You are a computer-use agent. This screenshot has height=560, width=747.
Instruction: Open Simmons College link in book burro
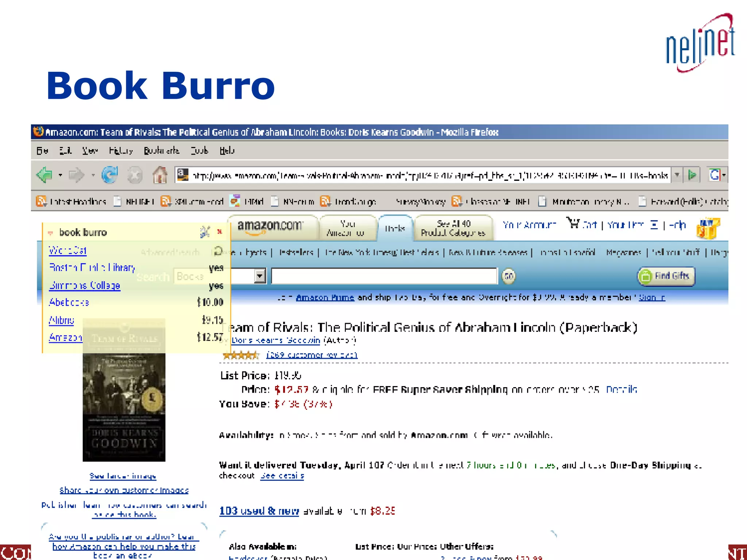coord(85,285)
